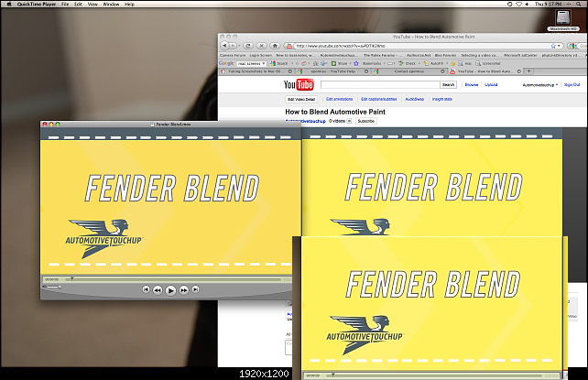
Task: Close the YouTube How to Blend tab
Action: [519, 71]
